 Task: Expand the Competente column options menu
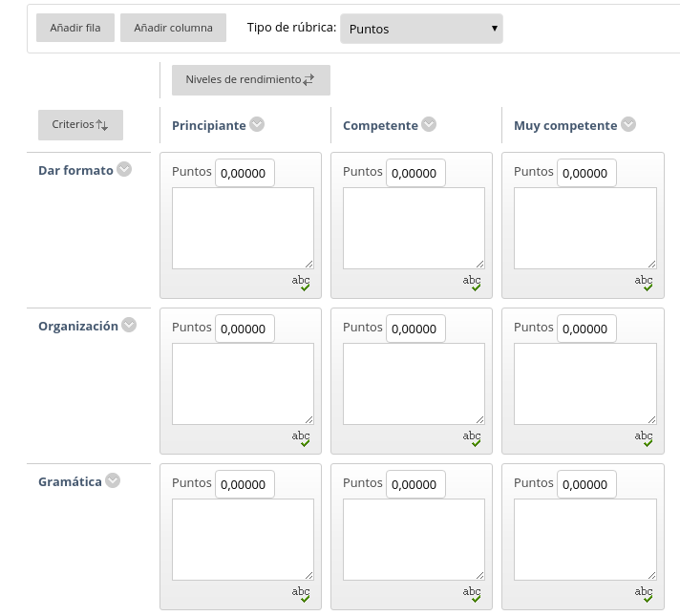[429, 124]
